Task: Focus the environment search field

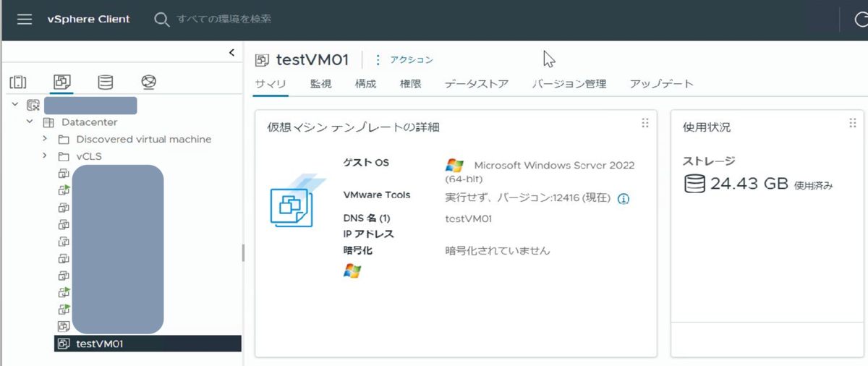Action: tap(224, 20)
